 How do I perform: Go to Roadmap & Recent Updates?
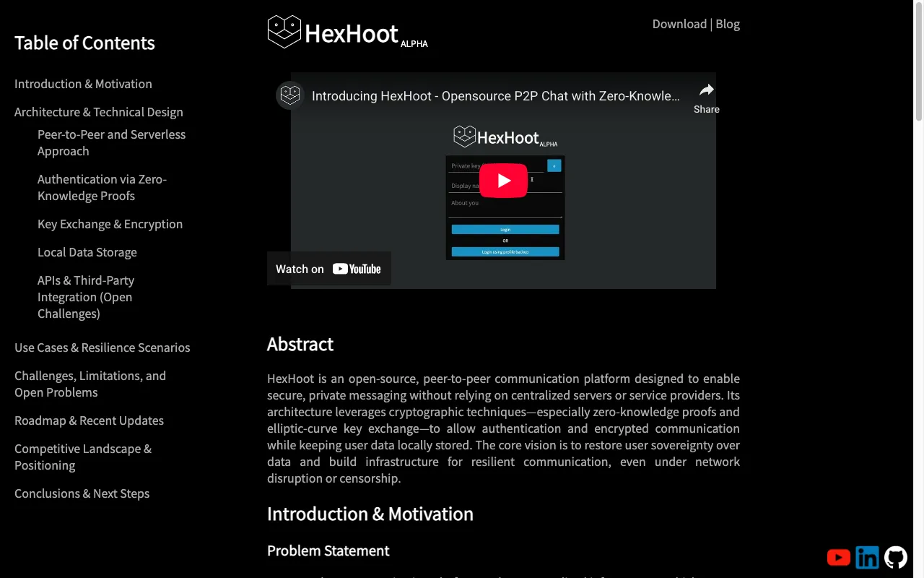tap(89, 420)
